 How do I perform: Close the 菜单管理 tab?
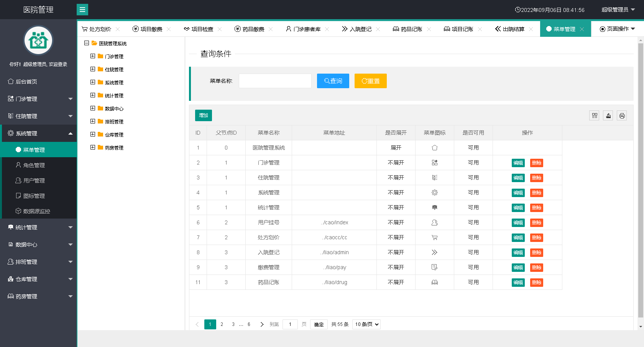click(582, 29)
